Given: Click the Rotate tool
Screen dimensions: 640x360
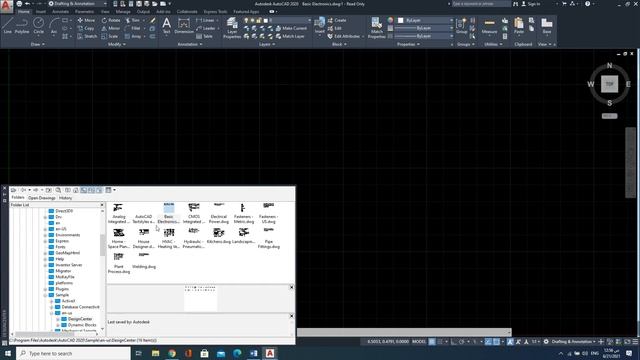Looking at the screenshot, I should [111, 20].
